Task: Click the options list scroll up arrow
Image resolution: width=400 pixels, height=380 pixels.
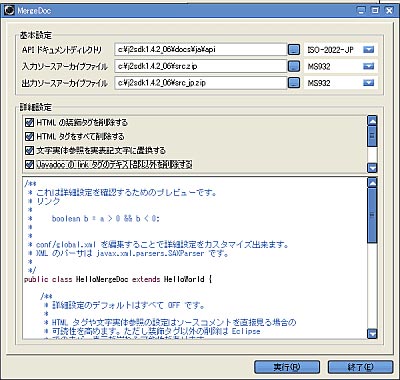Action: (x=372, y=120)
